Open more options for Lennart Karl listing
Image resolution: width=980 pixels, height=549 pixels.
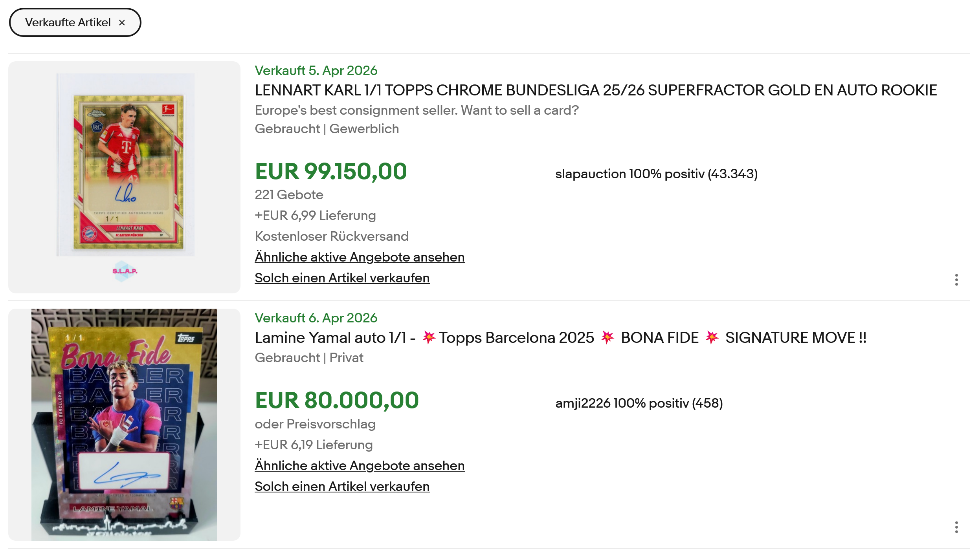[956, 280]
